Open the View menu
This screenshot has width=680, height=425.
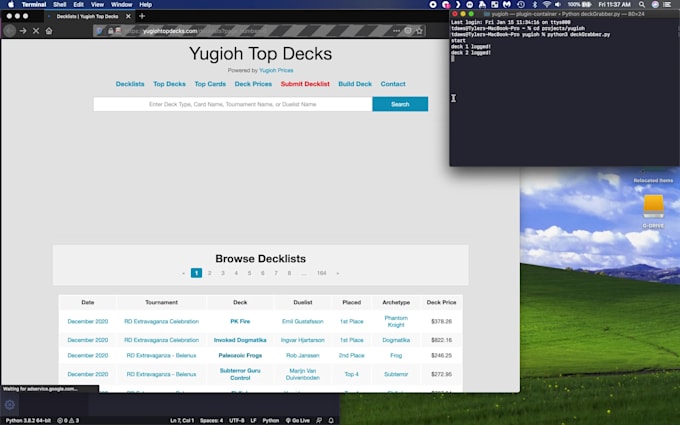pos(97,4)
